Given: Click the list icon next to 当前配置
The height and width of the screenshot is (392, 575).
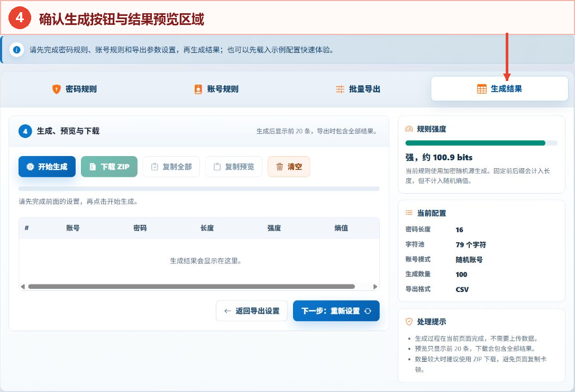Looking at the screenshot, I should tap(409, 213).
